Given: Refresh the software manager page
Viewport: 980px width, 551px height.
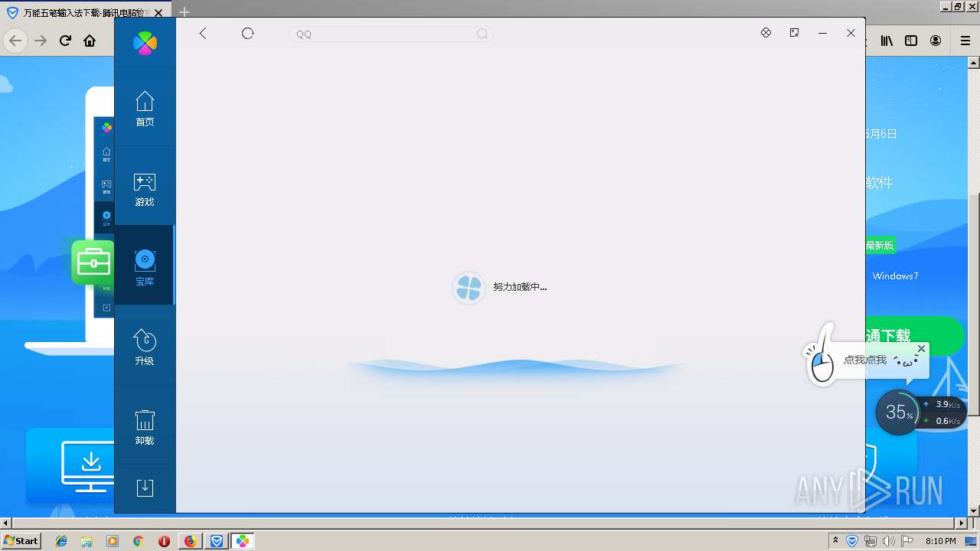Looking at the screenshot, I should coord(247,33).
